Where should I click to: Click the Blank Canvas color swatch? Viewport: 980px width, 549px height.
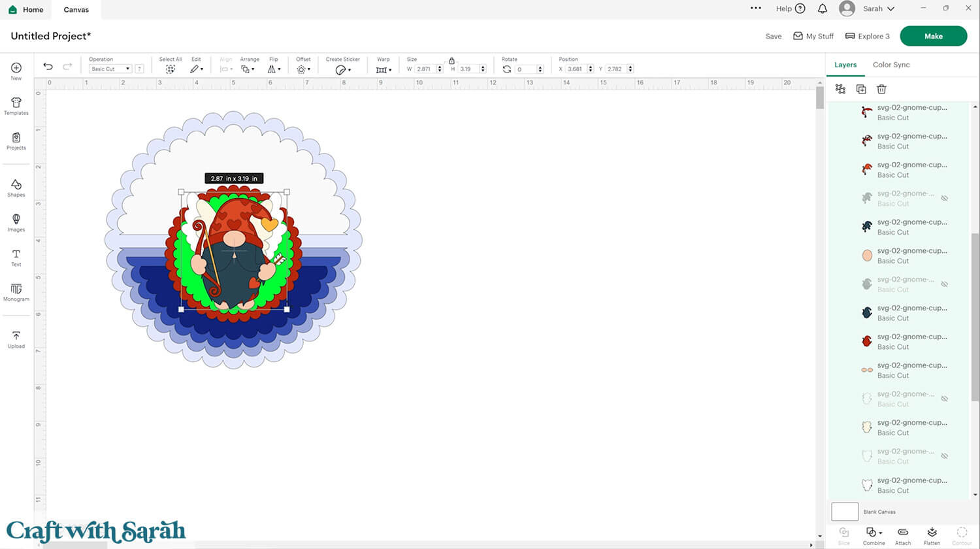pyautogui.click(x=845, y=512)
